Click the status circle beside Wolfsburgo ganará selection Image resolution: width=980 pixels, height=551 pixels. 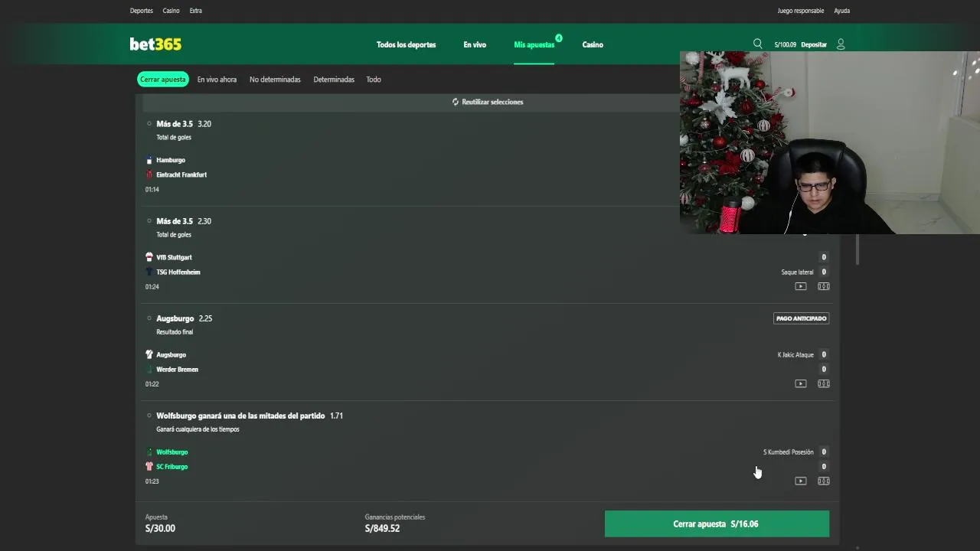149,415
